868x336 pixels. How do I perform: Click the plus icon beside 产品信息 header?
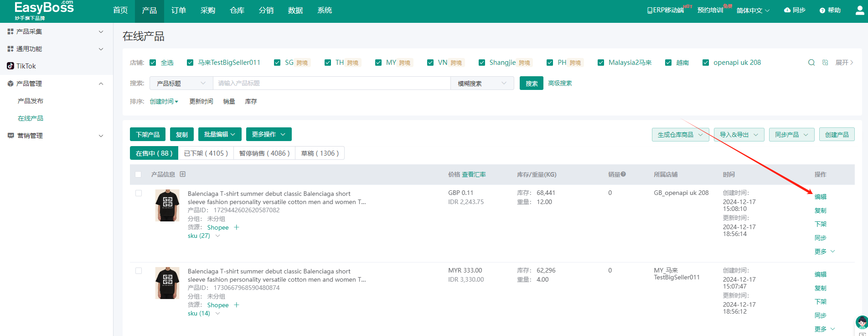[x=183, y=174]
